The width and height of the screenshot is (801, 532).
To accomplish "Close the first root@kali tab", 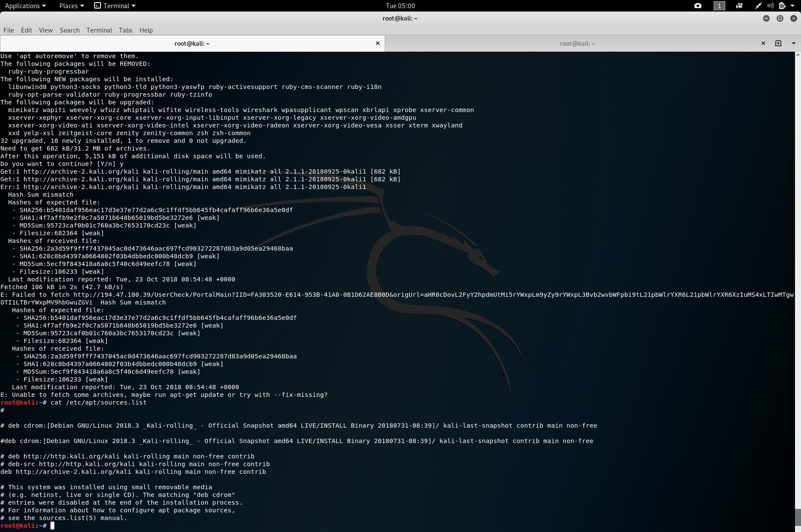I will pos(377,43).
